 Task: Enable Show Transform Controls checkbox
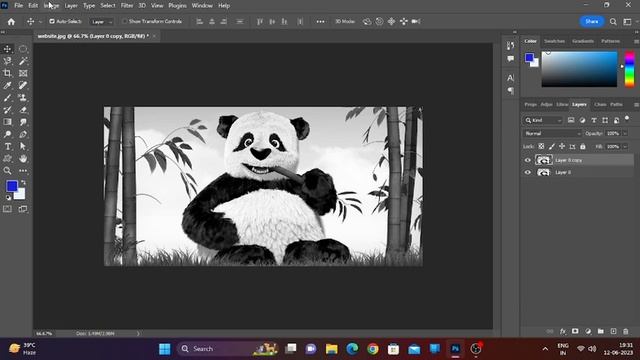(x=125, y=21)
